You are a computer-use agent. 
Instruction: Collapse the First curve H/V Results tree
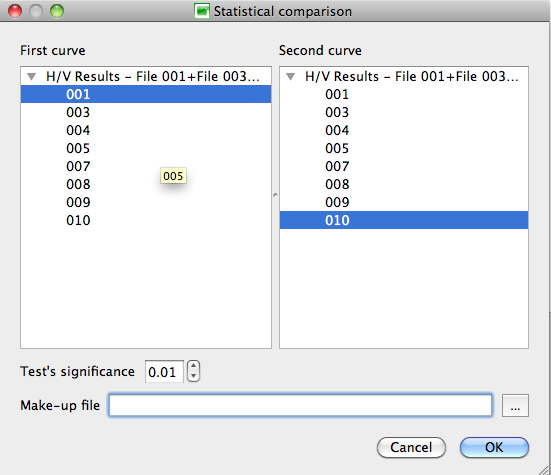[x=32, y=76]
